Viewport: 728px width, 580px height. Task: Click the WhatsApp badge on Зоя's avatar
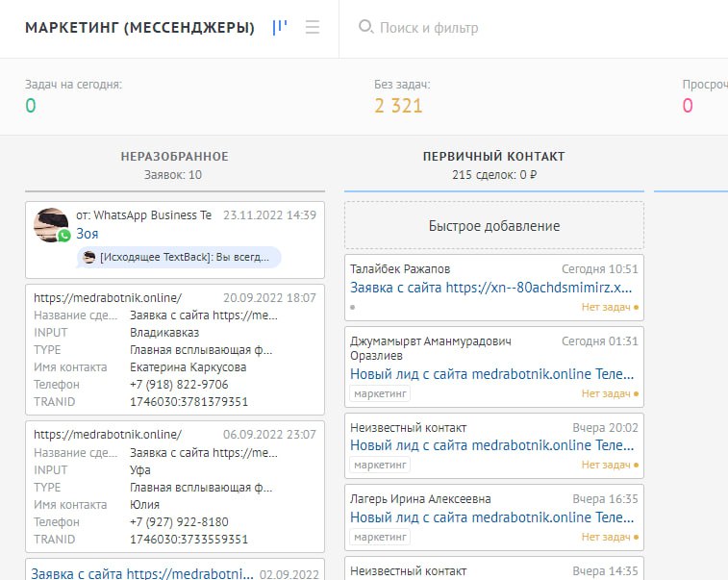click(x=64, y=236)
